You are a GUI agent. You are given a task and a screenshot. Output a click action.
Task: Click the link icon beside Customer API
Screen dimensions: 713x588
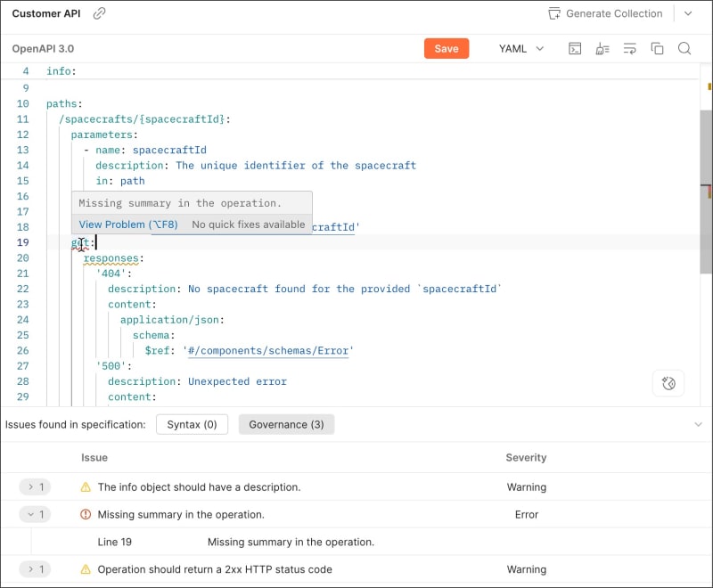point(97,13)
